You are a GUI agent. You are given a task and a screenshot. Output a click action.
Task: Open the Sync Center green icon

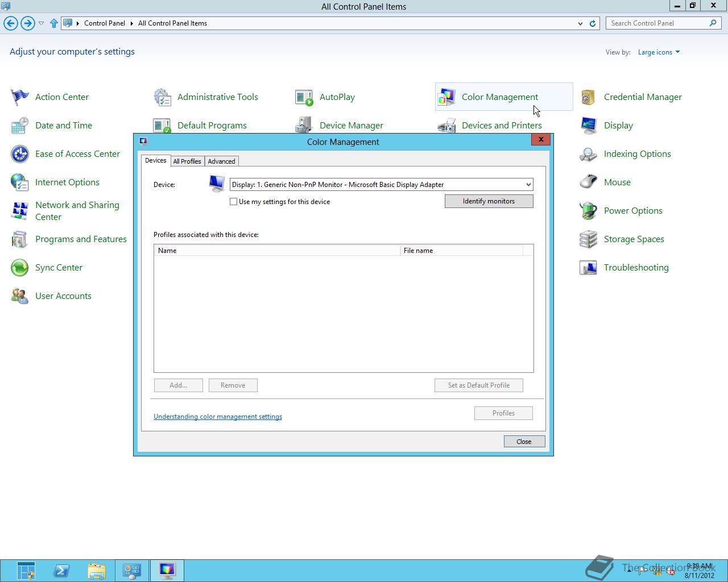pyautogui.click(x=20, y=268)
